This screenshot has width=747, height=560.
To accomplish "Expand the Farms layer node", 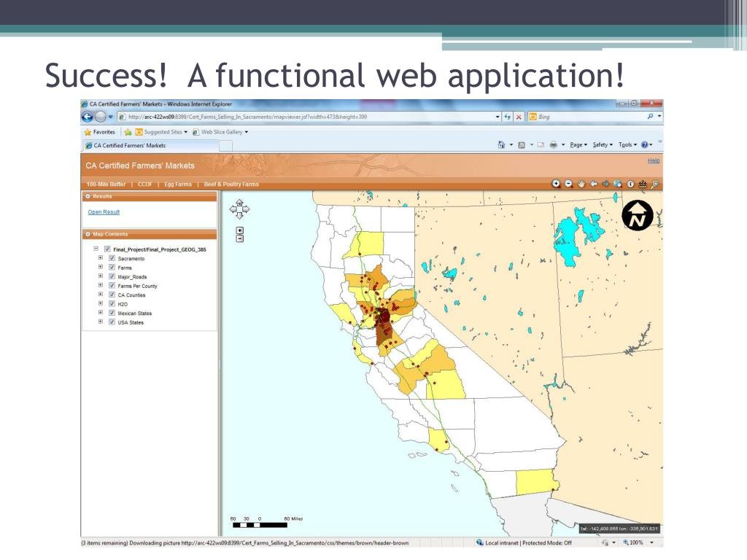I will pos(101,267).
